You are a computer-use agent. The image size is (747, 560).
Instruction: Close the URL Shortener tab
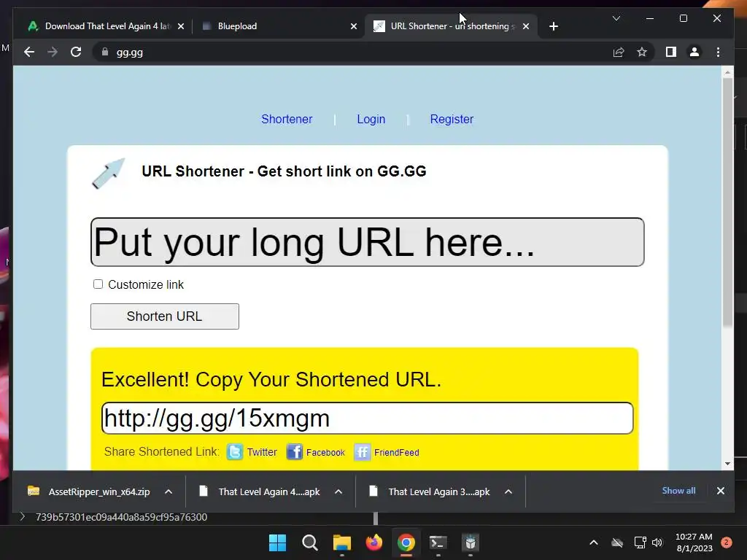525,26
